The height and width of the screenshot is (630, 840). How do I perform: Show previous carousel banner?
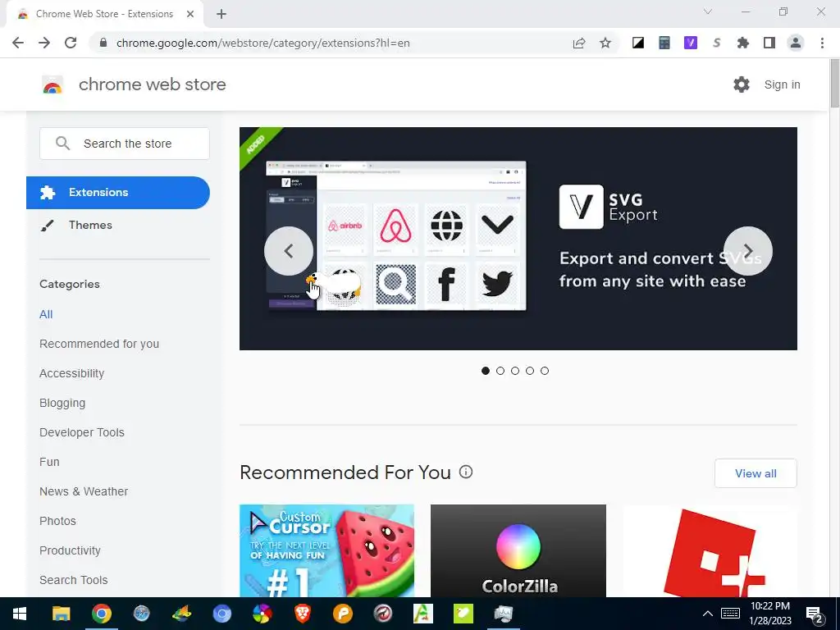coord(289,251)
